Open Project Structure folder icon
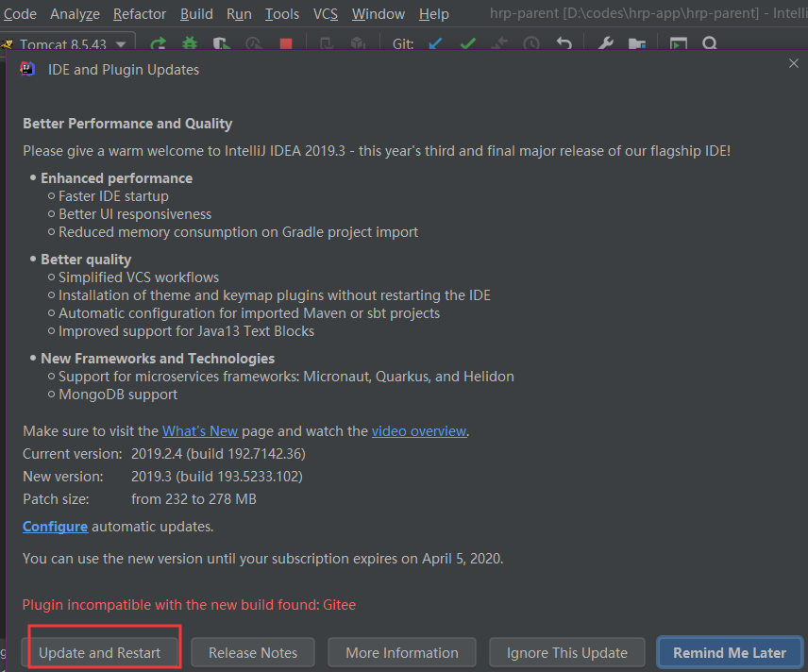808x672 pixels. pos(637,43)
